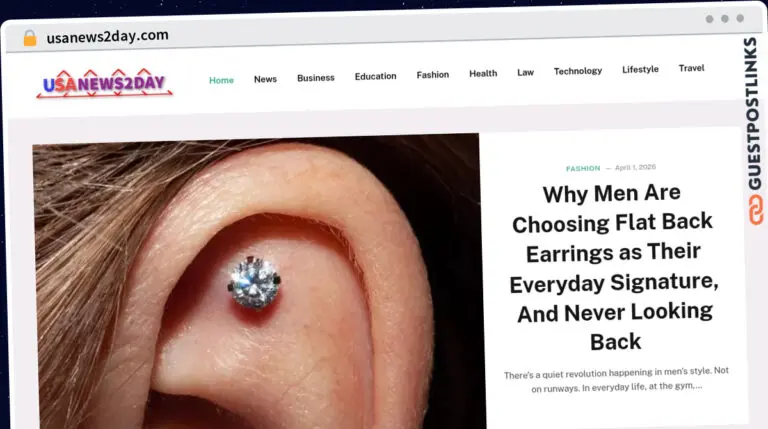
Task: Click the first gray window dot
Action: click(709, 19)
